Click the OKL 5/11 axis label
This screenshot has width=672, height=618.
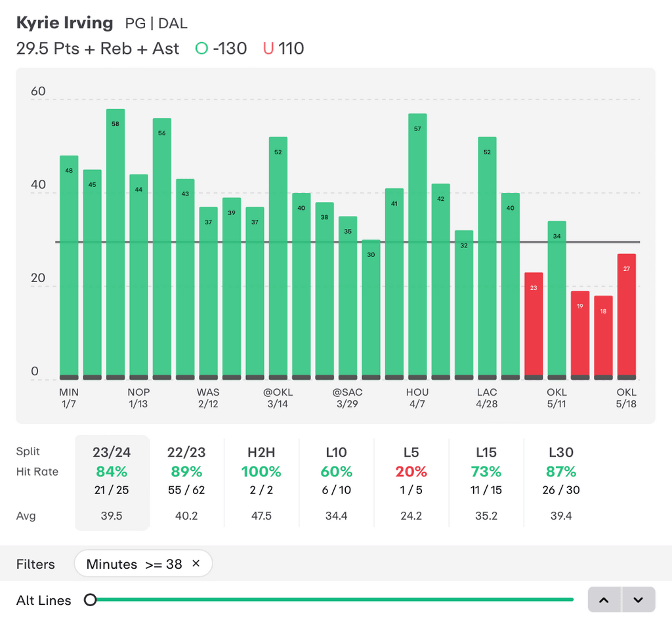click(556, 398)
